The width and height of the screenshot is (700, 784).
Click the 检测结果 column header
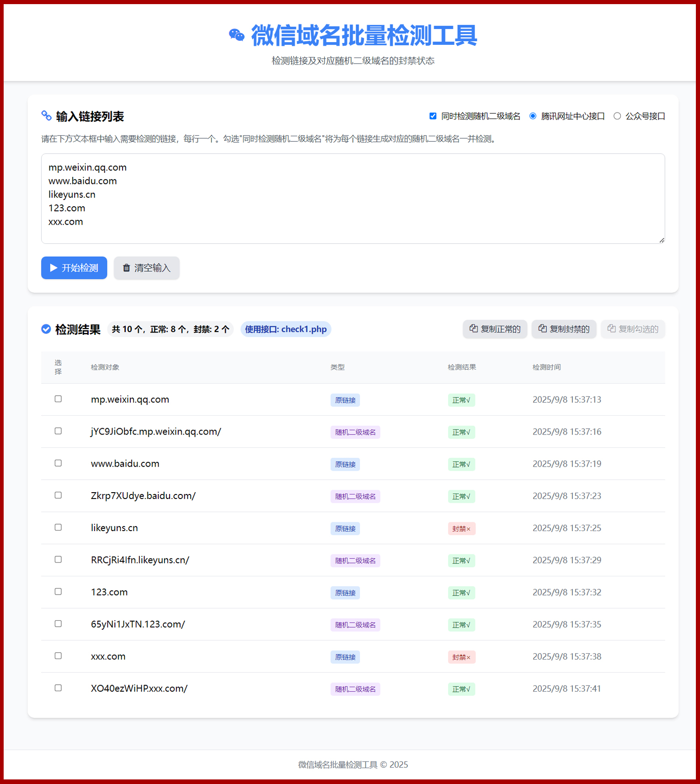tap(462, 367)
